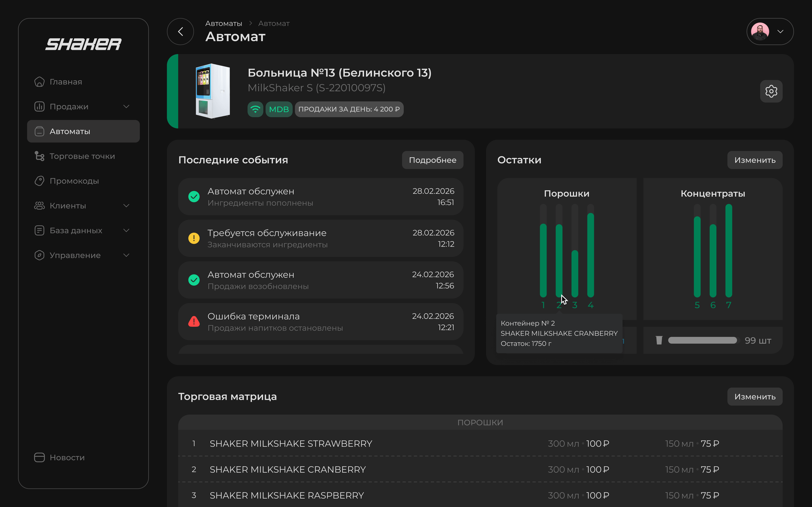This screenshot has height=507, width=812.
Task: Click the back arrow button
Action: 180,32
